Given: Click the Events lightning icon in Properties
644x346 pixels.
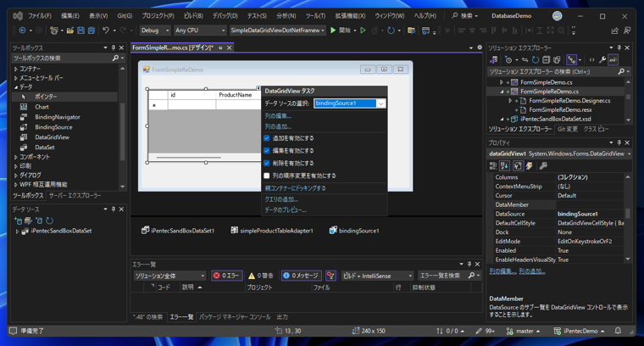Looking at the screenshot, I should point(530,166).
